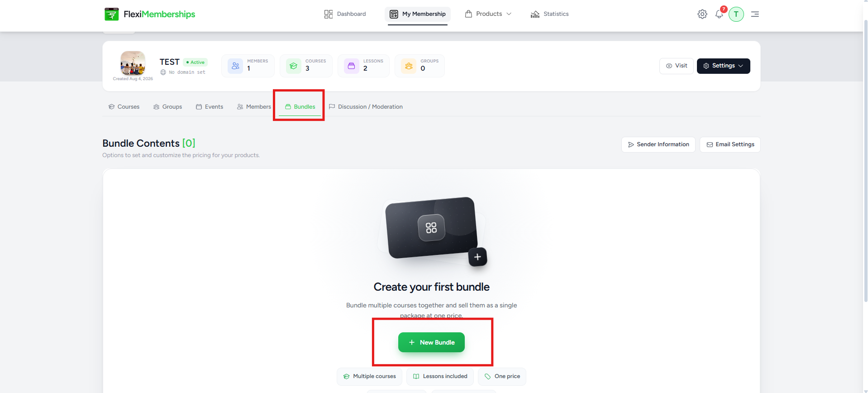Screen dimensions: 868x393
Task: Open the user avatar T
Action: (x=736, y=14)
